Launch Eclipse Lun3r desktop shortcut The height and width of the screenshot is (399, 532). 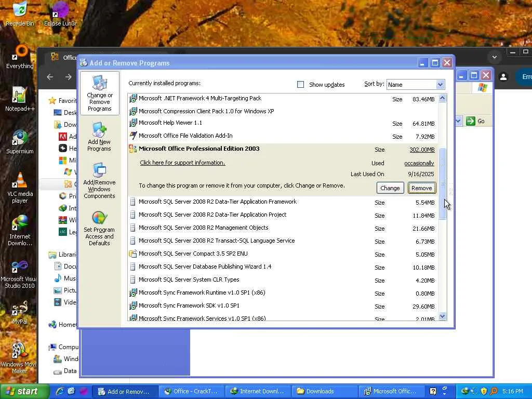(x=60, y=14)
